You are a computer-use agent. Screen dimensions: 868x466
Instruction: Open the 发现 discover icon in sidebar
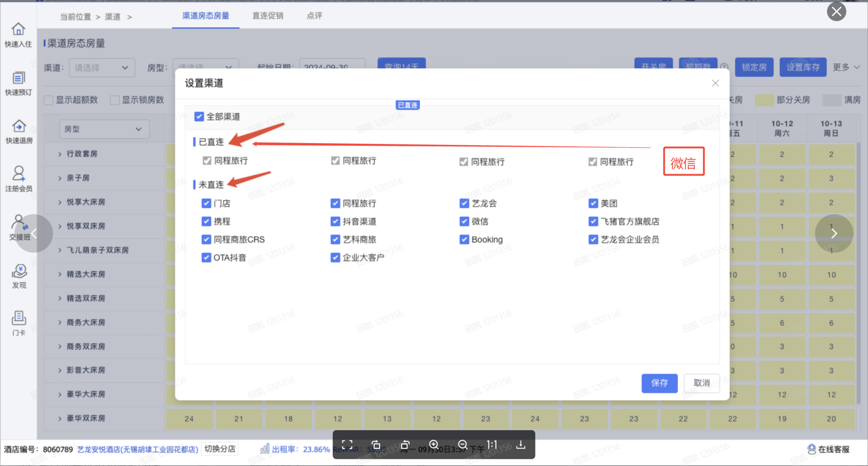pos(19,276)
